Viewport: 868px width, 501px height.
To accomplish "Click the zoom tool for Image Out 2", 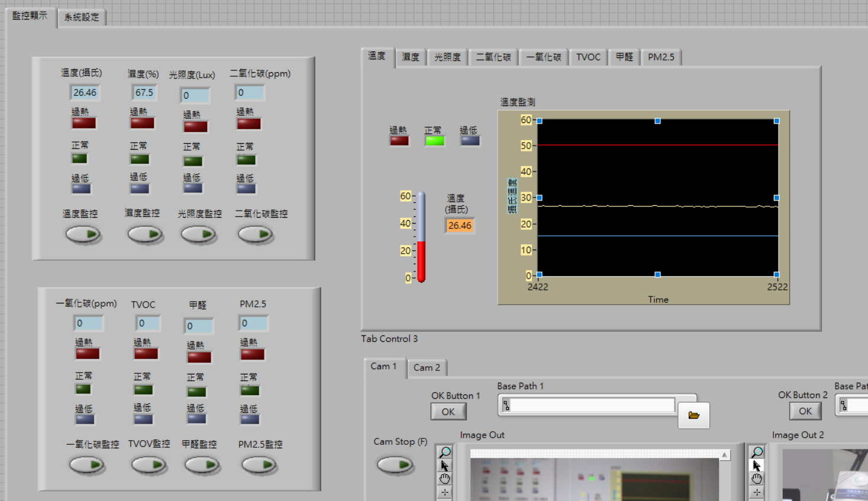I will (x=757, y=452).
